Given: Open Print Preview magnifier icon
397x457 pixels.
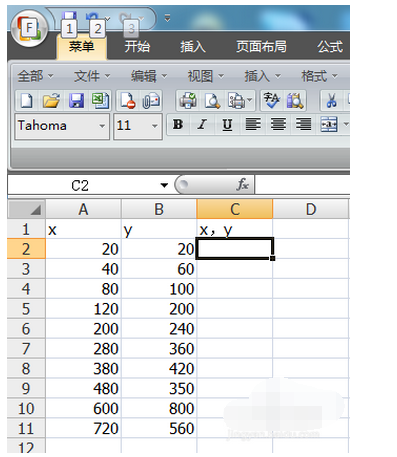Looking at the screenshot, I should [212, 101].
